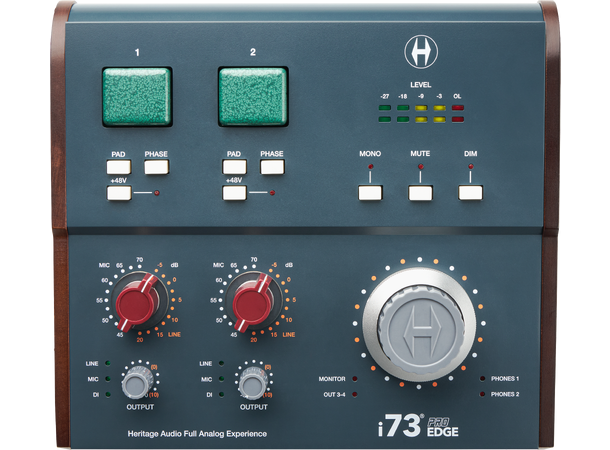Click the OUT 3-4 indicator LED
Image resolution: width=610 pixels, height=450 pixels.
tap(355, 394)
